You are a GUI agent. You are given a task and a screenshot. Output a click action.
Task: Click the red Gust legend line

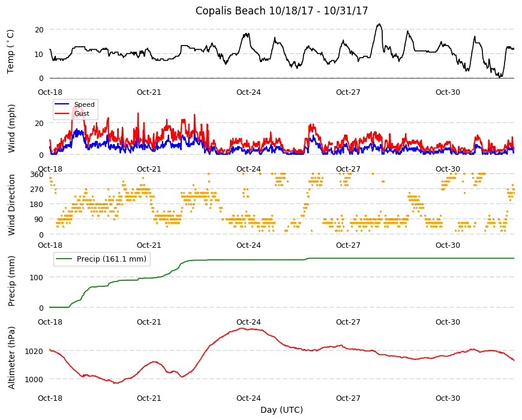[62, 113]
